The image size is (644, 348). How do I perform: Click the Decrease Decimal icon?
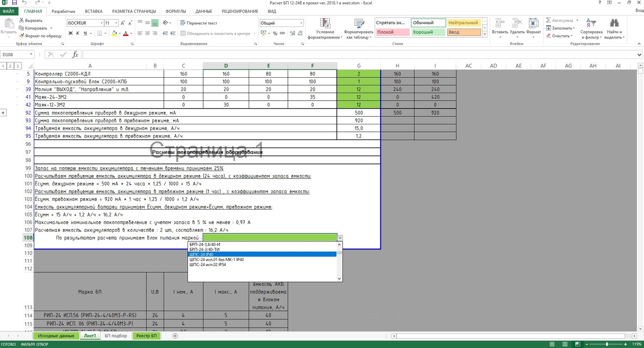point(300,33)
